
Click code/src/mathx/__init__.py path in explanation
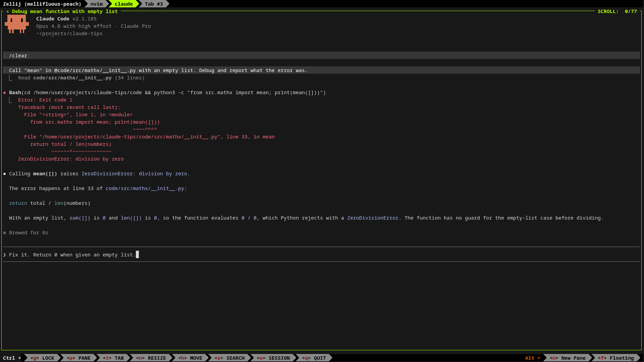coord(145,188)
